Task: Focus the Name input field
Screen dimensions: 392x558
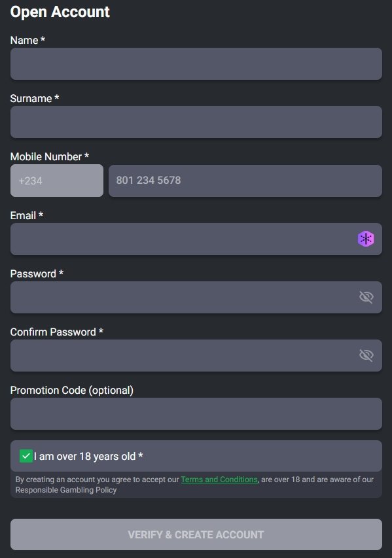Action: (196, 63)
